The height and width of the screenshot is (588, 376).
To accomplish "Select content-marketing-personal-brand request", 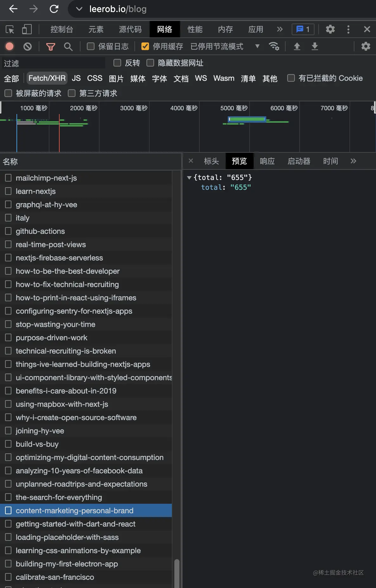I will pyautogui.click(x=86, y=510).
